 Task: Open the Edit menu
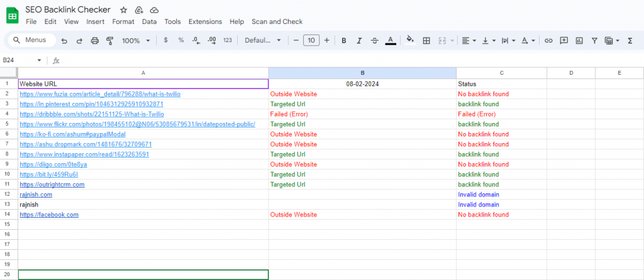point(50,22)
